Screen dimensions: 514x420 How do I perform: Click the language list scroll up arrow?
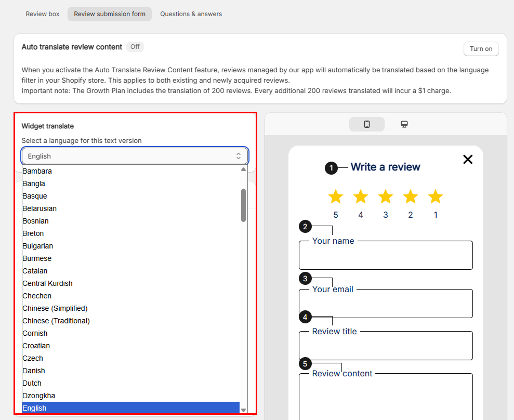pos(243,169)
